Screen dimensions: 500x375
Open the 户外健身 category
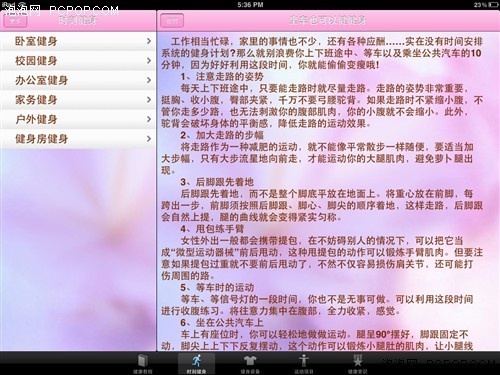coord(78,119)
